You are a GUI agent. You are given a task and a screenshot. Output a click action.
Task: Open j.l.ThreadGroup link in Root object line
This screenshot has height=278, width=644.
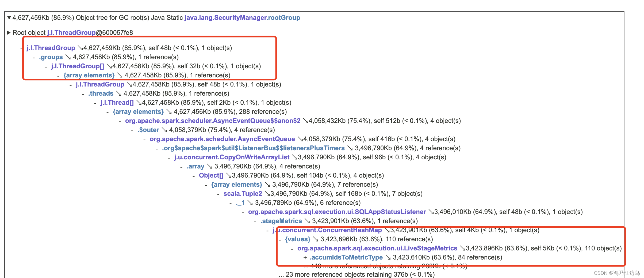tap(71, 33)
